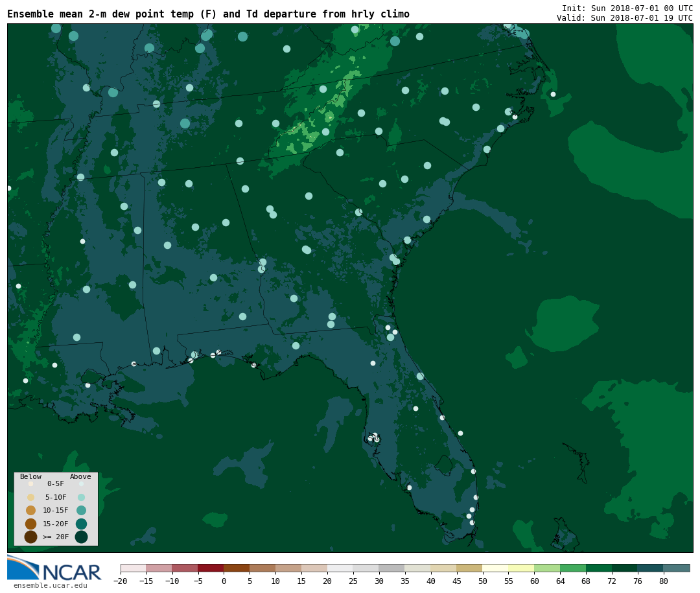Click the Above 0-5F legend dot
Screen dimensions: 700x593
(81, 483)
